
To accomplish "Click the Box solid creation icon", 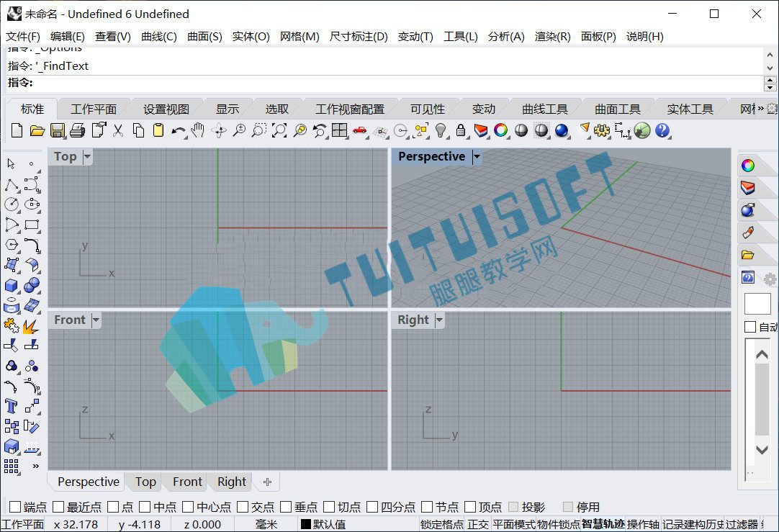I will (11, 286).
